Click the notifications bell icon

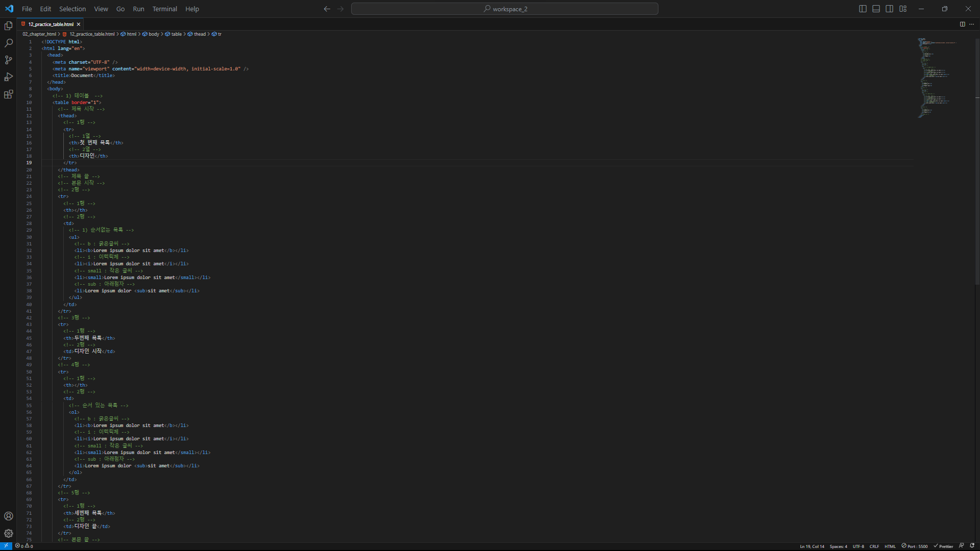(972, 546)
